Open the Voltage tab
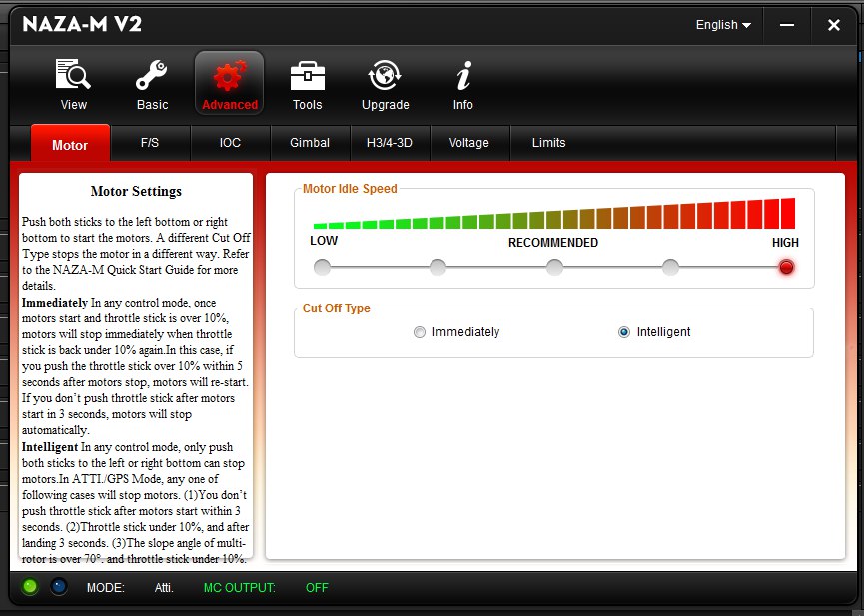 (x=469, y=143)
